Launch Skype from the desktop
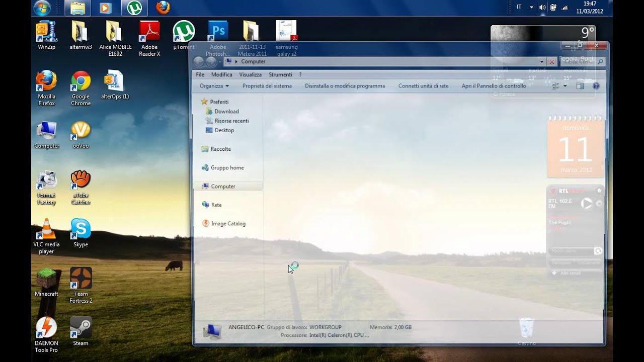This screenshot has width=644, height=362. 80,233
